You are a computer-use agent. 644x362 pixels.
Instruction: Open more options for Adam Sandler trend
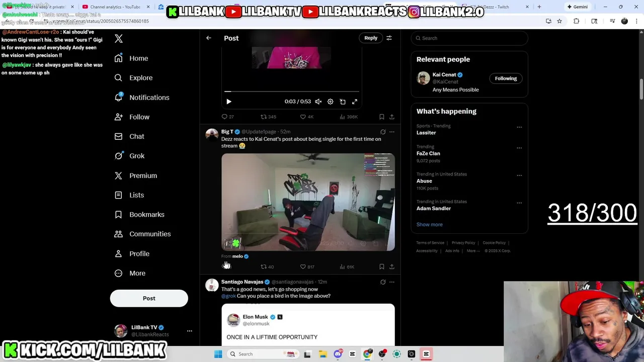coord(519,203)
